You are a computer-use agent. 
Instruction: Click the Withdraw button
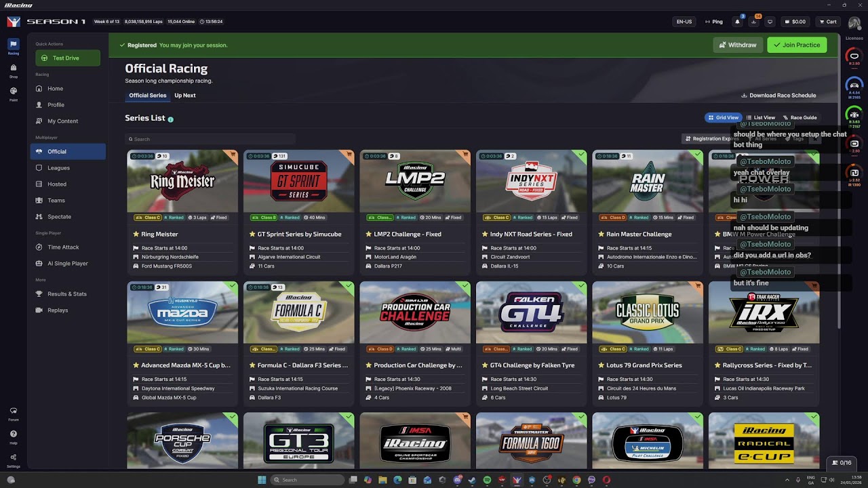(738, 45)
